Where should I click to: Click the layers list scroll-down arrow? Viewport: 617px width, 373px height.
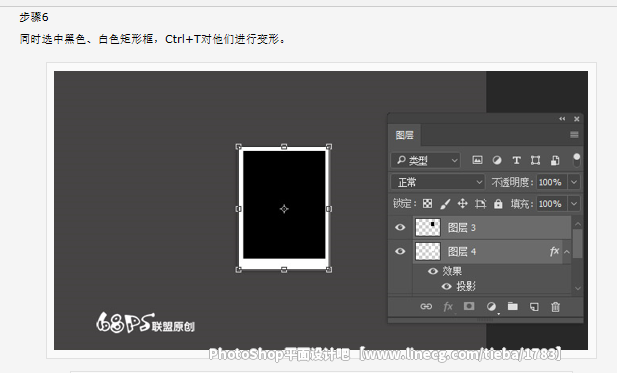click(x=578, y=288)
